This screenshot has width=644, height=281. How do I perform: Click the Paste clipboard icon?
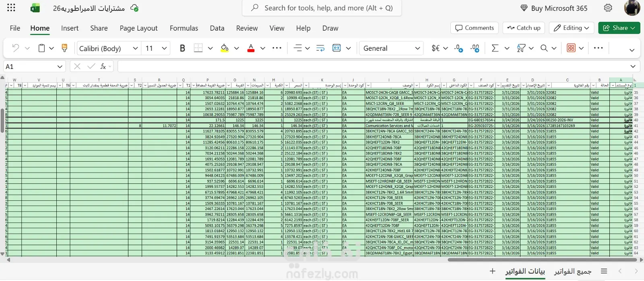pyautogui.click(x=41, y=48)
